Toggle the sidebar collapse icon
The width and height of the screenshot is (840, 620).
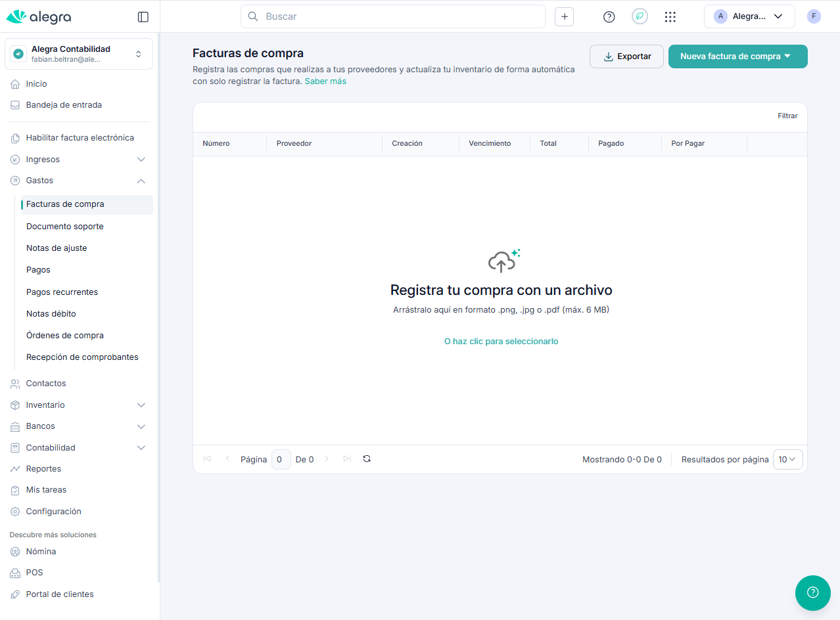pyautogui.click(x=143, y=17)
